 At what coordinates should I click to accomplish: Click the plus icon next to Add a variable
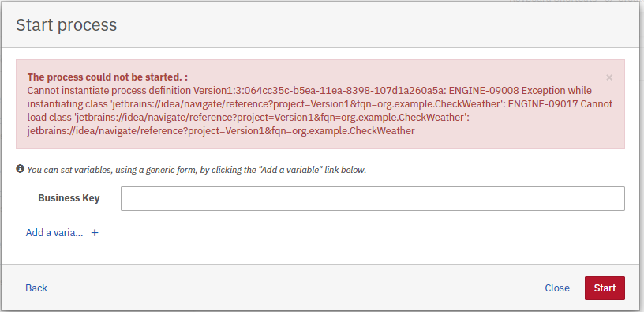95,233
